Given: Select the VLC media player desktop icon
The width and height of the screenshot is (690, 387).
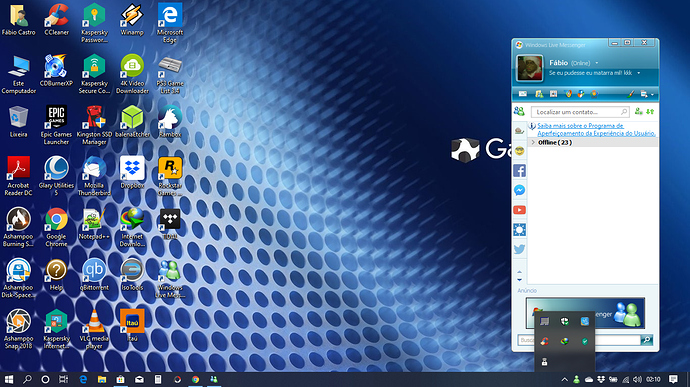Looking at the screenshot, I should pyautogui.click(x=94, y=329).
